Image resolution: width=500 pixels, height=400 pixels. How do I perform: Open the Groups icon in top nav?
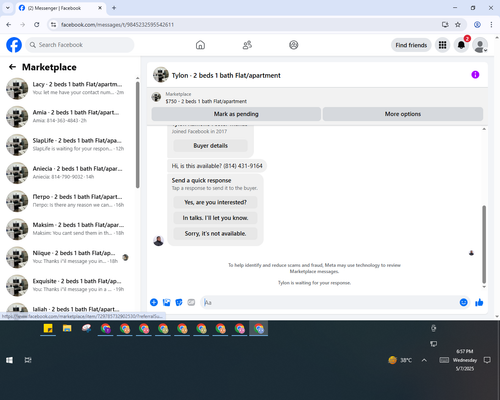pos(294,45)
